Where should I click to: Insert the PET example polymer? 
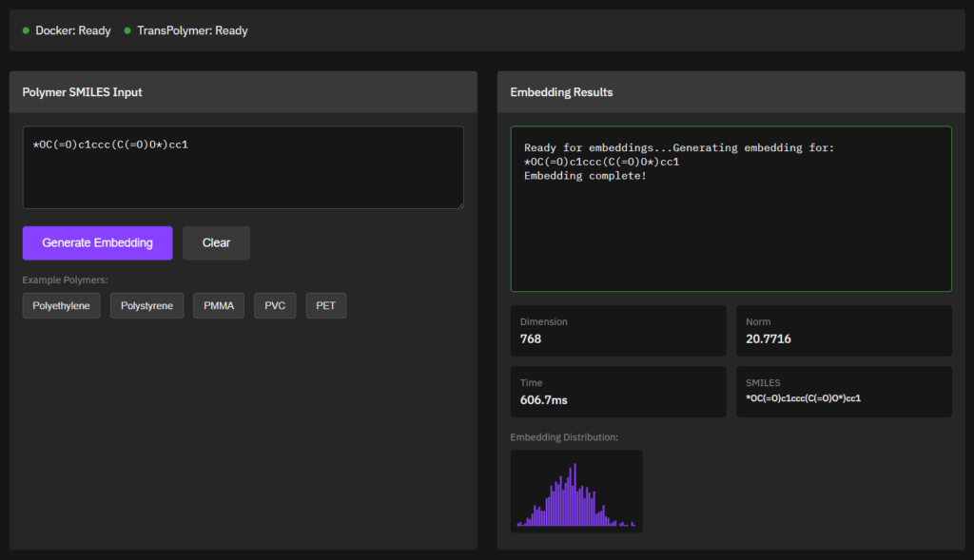coord(325,306)
